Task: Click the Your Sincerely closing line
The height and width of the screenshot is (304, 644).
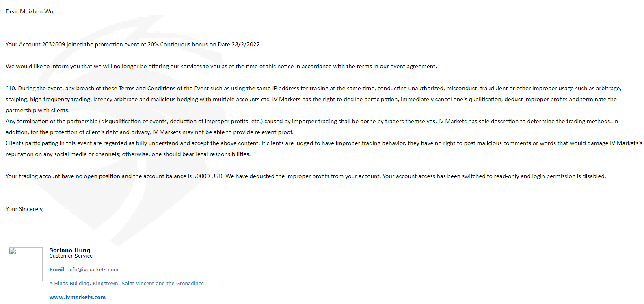Action: click(25, 209)
